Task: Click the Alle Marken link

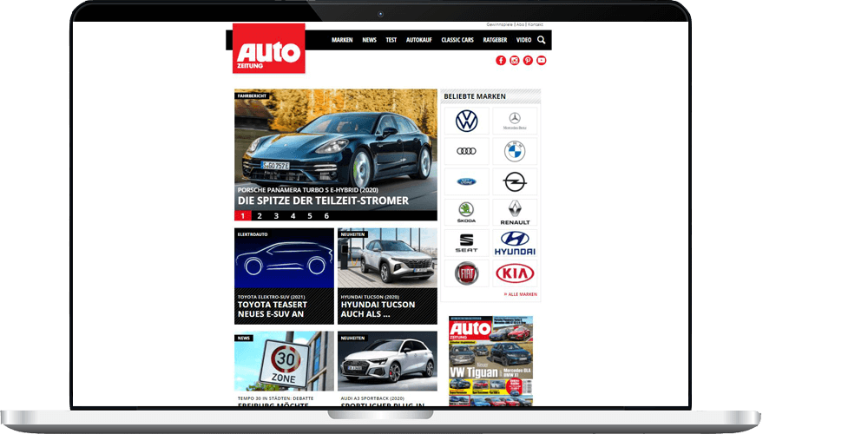Action: [521, 294]
